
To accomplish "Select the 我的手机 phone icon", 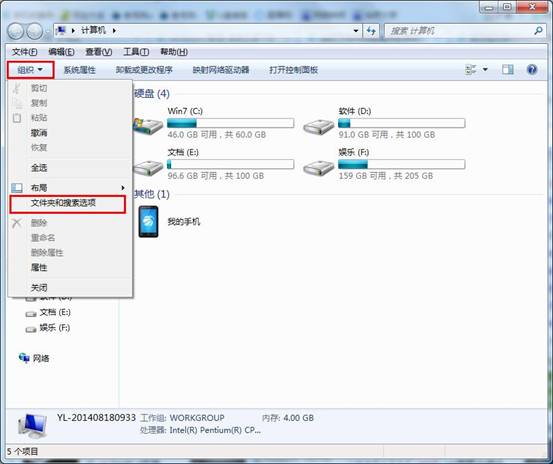I will click(148, 222).
